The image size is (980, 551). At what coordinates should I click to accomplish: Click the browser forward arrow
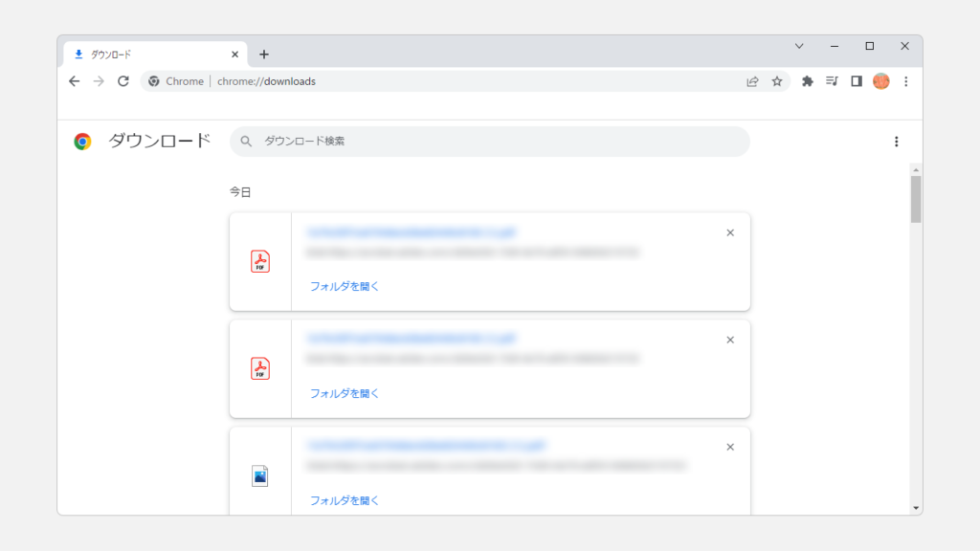tap(99, 81)
